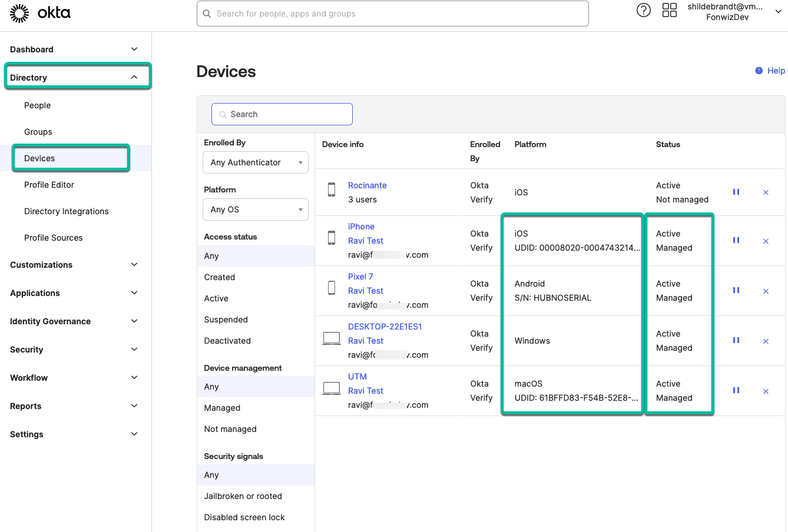788x532 pixels.
Task: Select the Active access status filter
Action: point(216,298)
